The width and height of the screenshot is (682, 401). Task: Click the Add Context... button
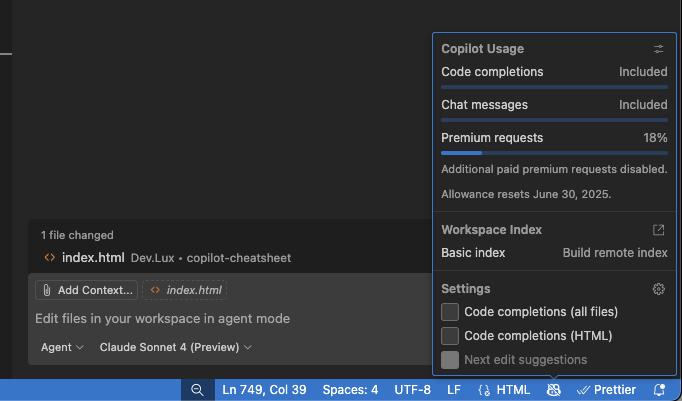(87, 290)
